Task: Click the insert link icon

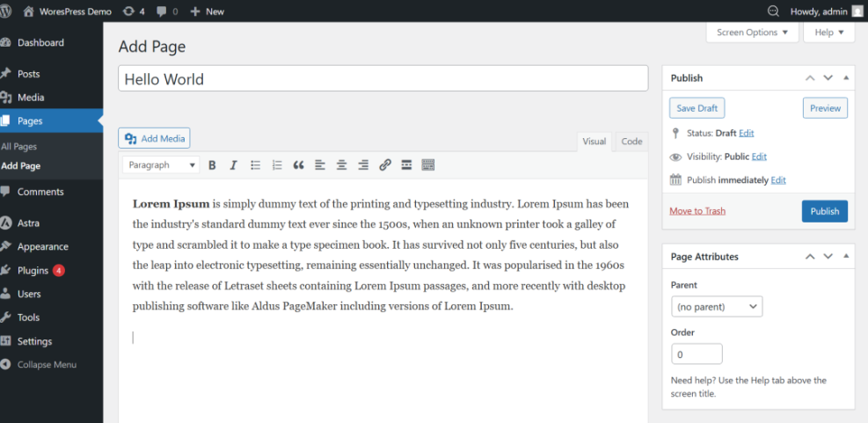Action: click(x=385, y=165)
